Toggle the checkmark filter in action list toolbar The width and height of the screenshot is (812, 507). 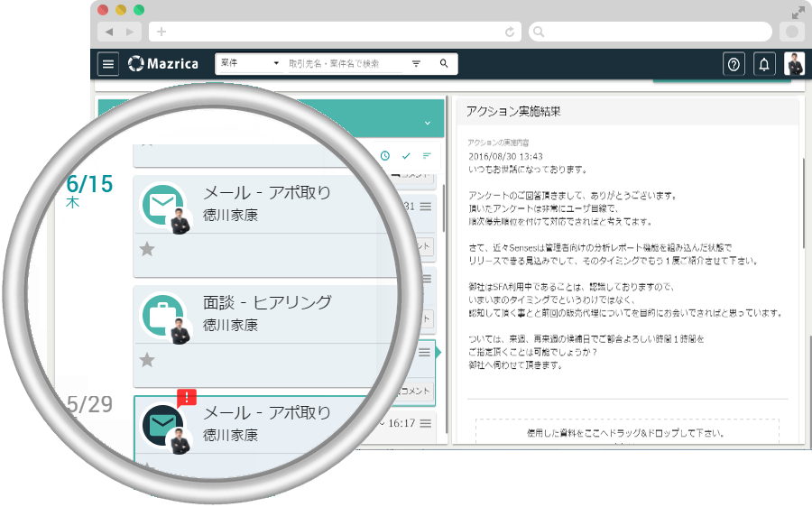[x=406, y=156]
